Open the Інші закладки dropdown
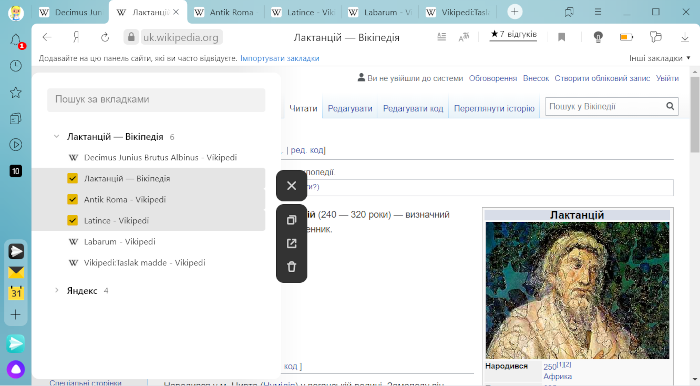 (659, 58)
